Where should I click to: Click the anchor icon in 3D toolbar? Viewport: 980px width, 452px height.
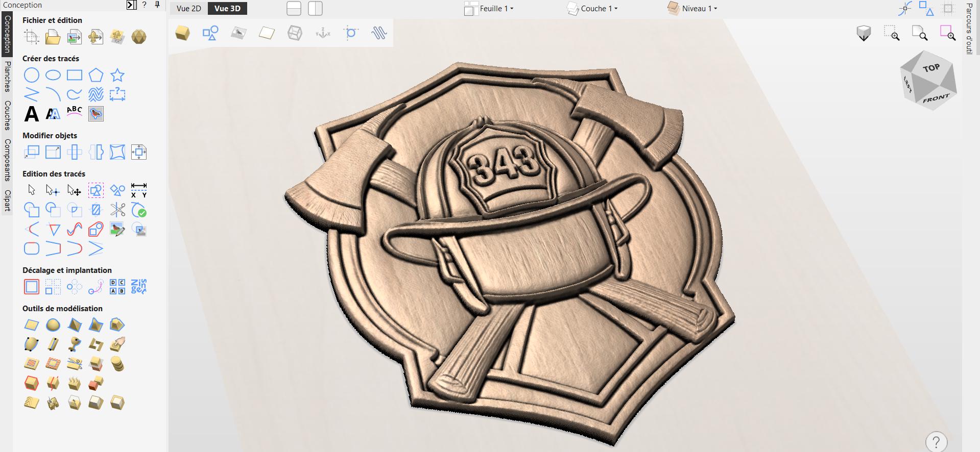pyautogui.click(x=323, y=34)
